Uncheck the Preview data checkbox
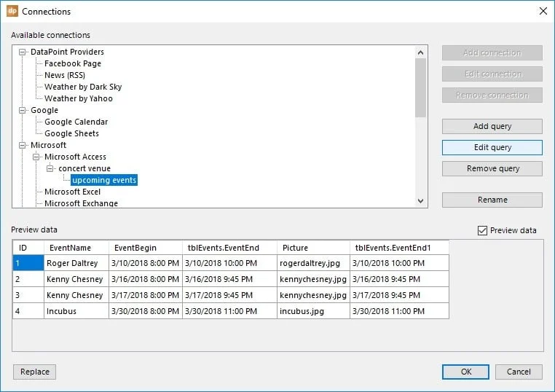 482,230
